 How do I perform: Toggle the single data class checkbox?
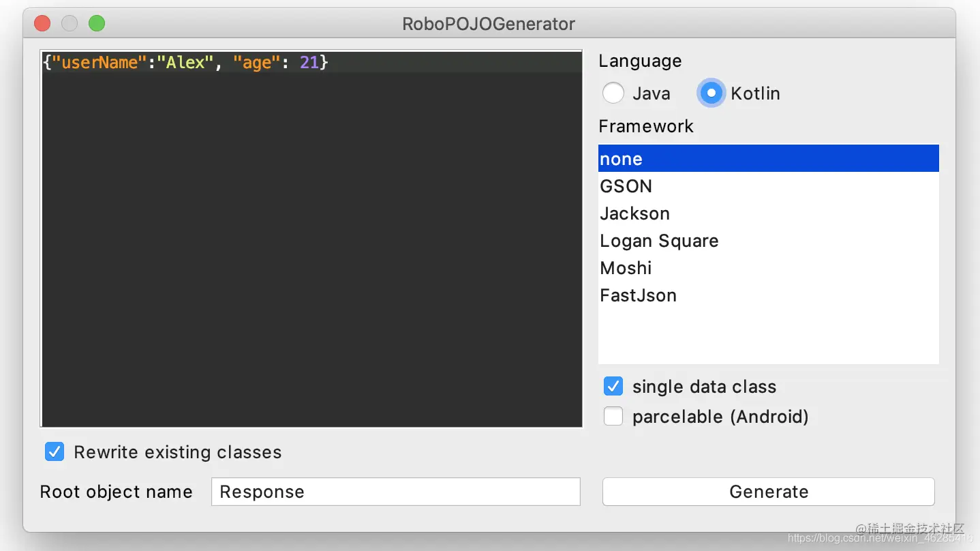pos(613,387)
